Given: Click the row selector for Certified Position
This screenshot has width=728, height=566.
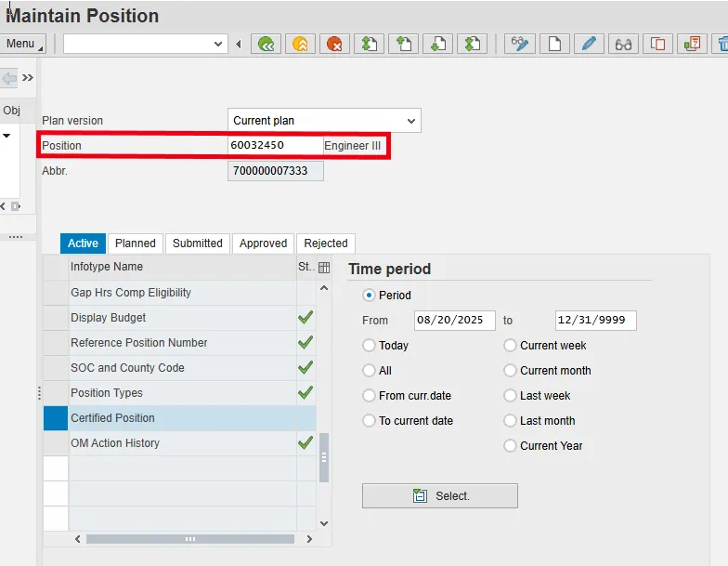Looking at the screenshot, I should 56,418.
